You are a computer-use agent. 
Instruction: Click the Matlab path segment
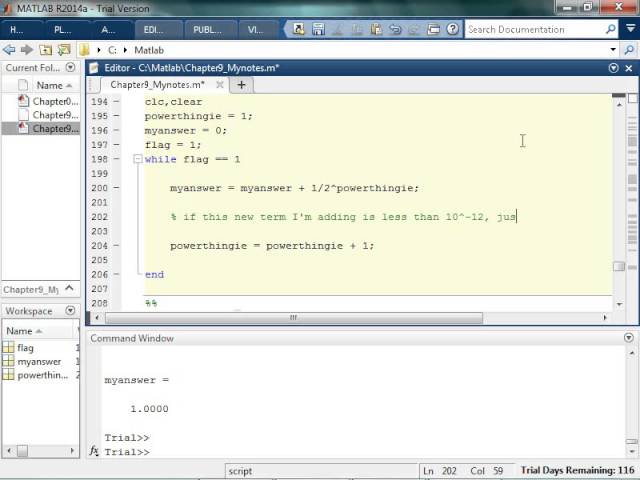pyautogui.click(x=149, y=50)
